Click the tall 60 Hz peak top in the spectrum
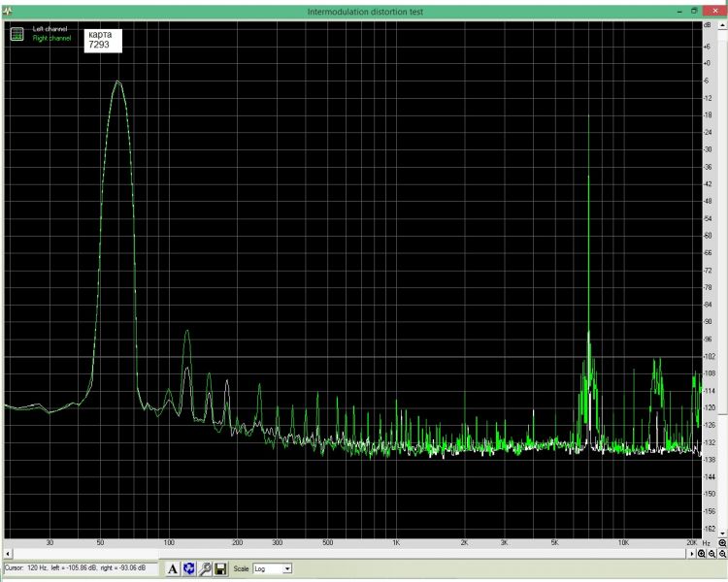The height and width of the screenshot is (582, 728). (117, 81)
